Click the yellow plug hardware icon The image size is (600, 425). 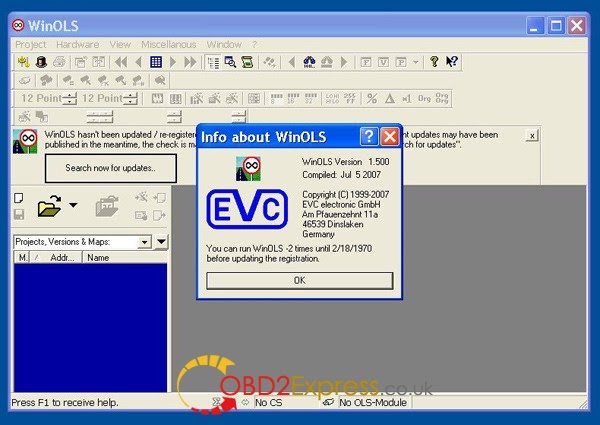click(24, 62)
